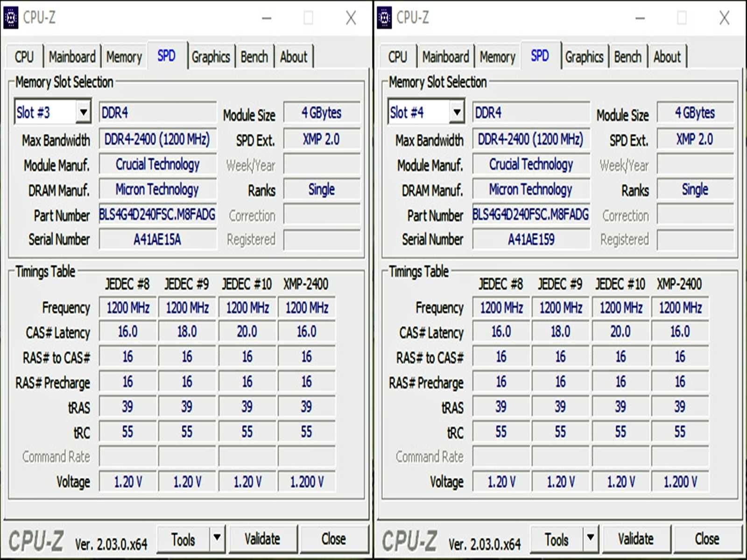Viewport: 747px width, 560px height.
Task: Click XMP-2400 voltage 1.200 V in left window
Action: pos(307,482)
